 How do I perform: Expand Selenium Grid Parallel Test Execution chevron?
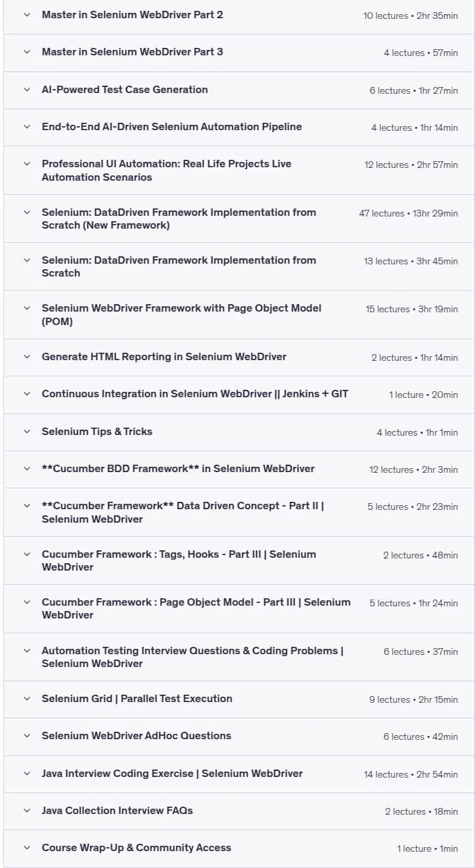point(27,699)
